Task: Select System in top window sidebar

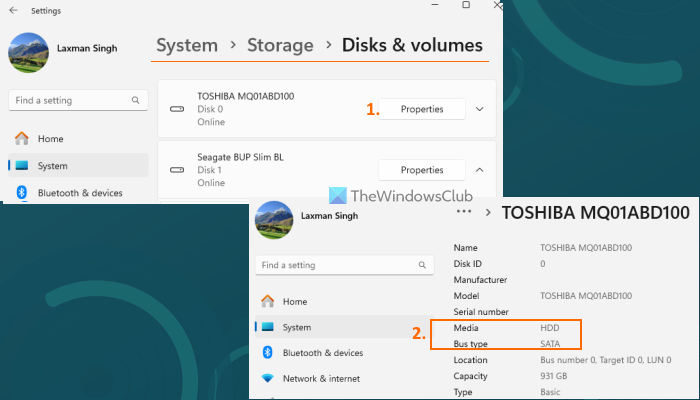Action: [78, 166]
